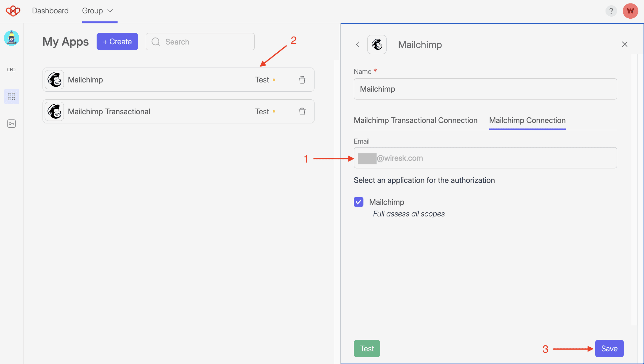Focus the Search apps field

200,42
